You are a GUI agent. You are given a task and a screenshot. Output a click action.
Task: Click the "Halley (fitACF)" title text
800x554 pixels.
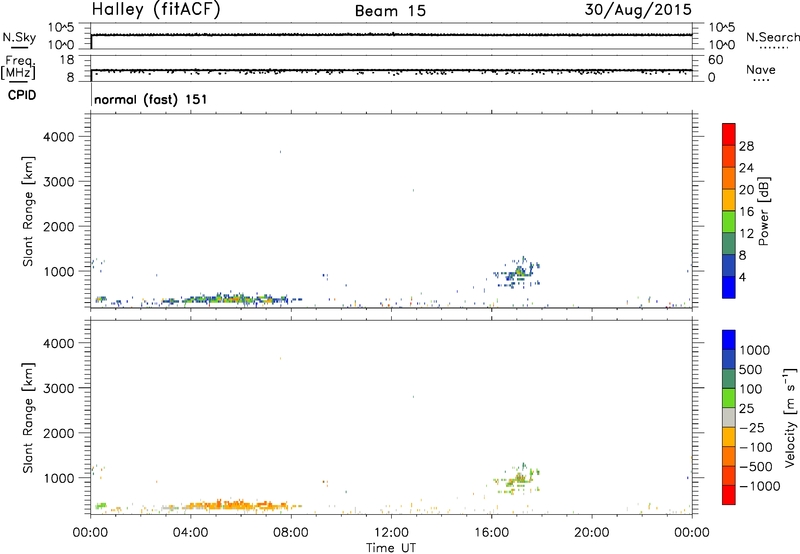pos(156,10)
